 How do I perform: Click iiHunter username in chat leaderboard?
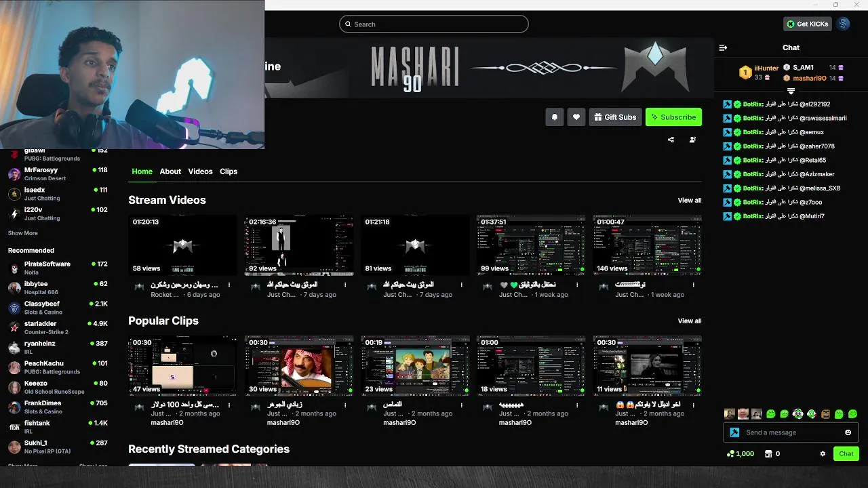[766, 68]
